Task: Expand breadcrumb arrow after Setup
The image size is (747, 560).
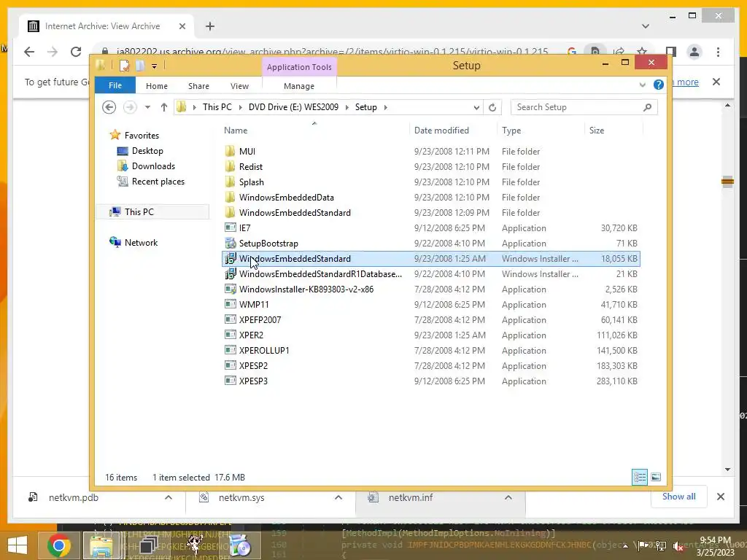Action: pos(385,107)
